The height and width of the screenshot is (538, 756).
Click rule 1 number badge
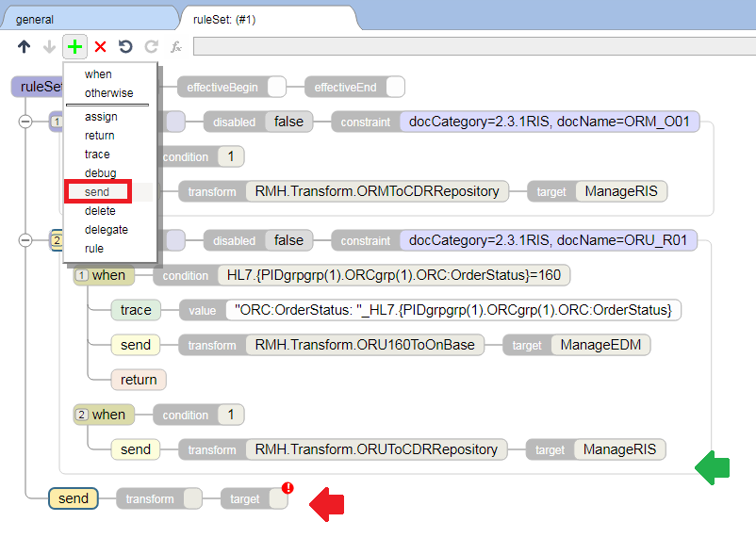coord(57,122)
